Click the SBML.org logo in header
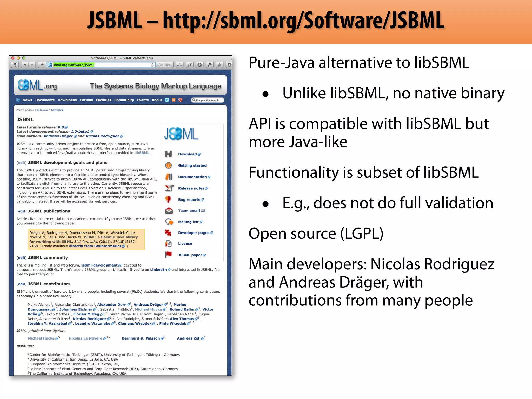The width and height of the screenshot is (532, 399). pyautogui.click(x=37, y=85)
